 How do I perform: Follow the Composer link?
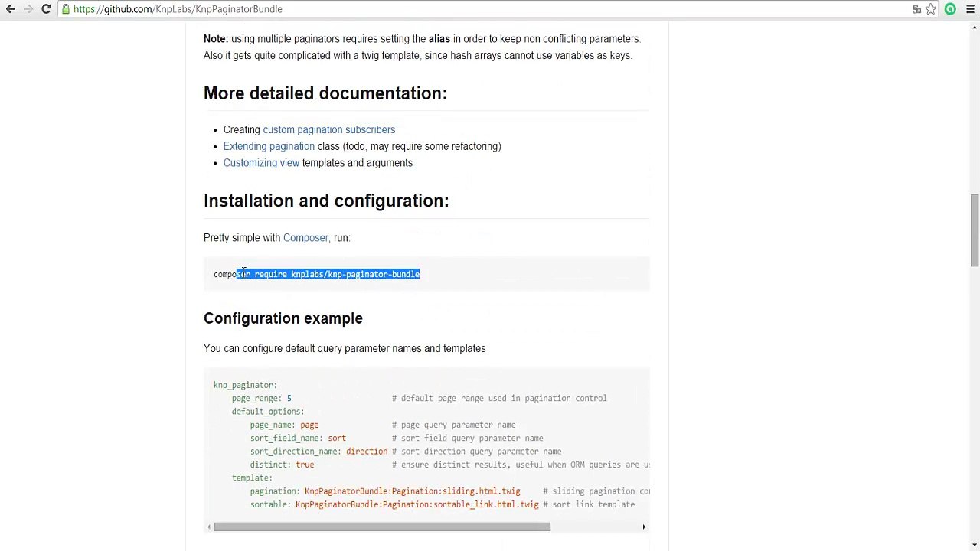click(305, 238)
